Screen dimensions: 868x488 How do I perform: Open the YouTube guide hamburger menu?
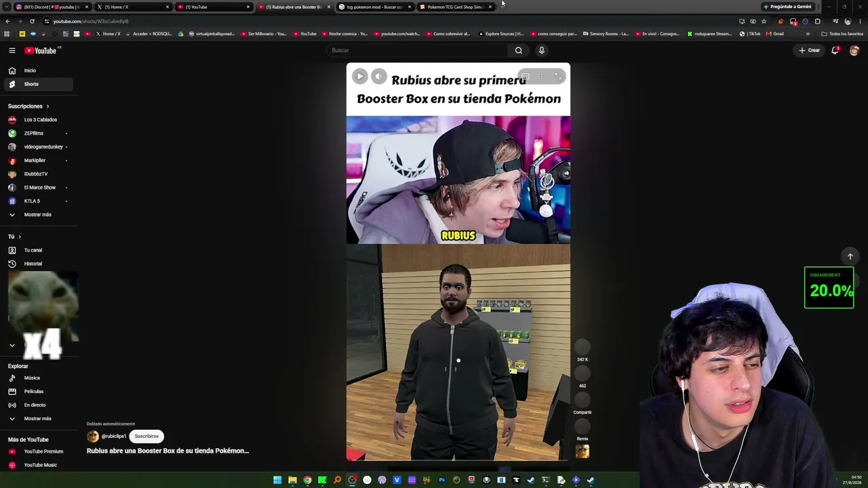pyautogui.click(x=12, y=50)
